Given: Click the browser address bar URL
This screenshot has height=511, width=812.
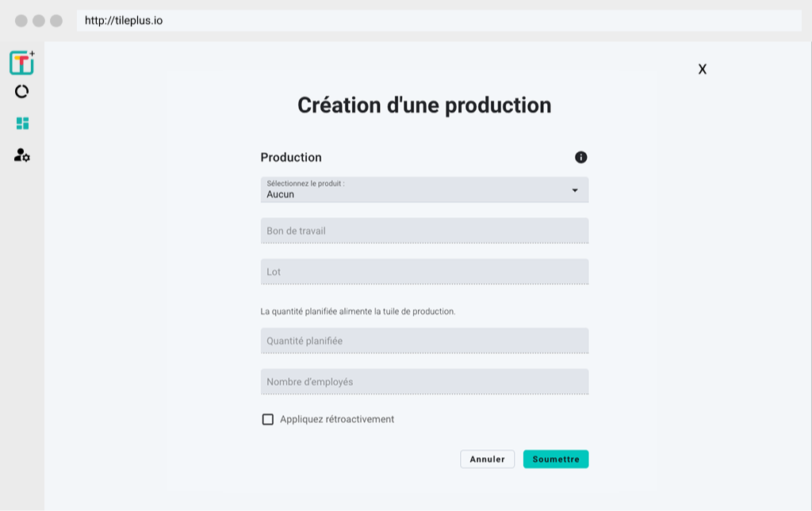Looking at the screenshot, I should (124, 21).
